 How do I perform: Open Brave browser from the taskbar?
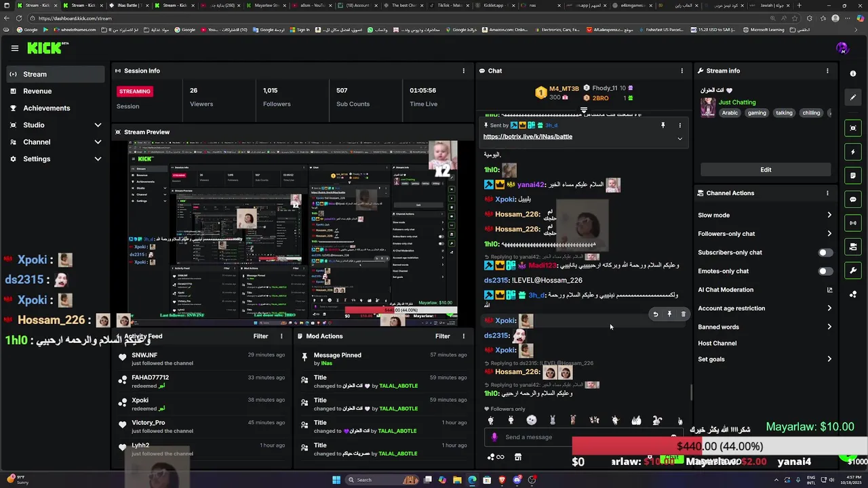point(502,480)
